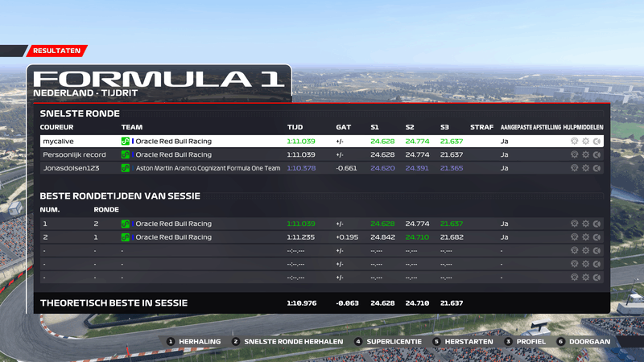Select brake assist icon in Persoonlijk record row

point(597,154)
